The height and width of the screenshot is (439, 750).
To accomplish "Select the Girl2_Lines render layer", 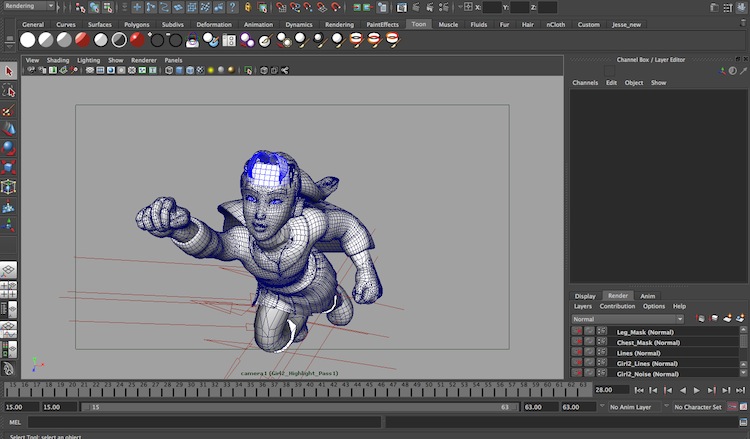I will [x=645, y=363].
